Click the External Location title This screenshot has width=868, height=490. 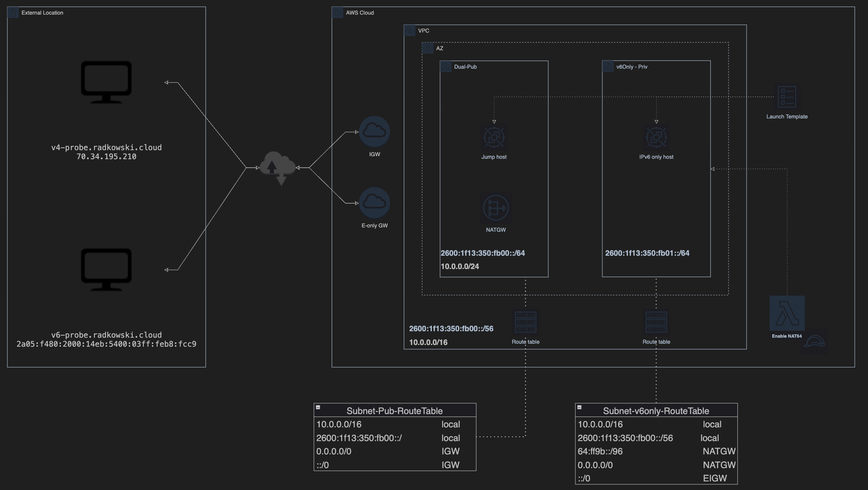coord(42,13)
